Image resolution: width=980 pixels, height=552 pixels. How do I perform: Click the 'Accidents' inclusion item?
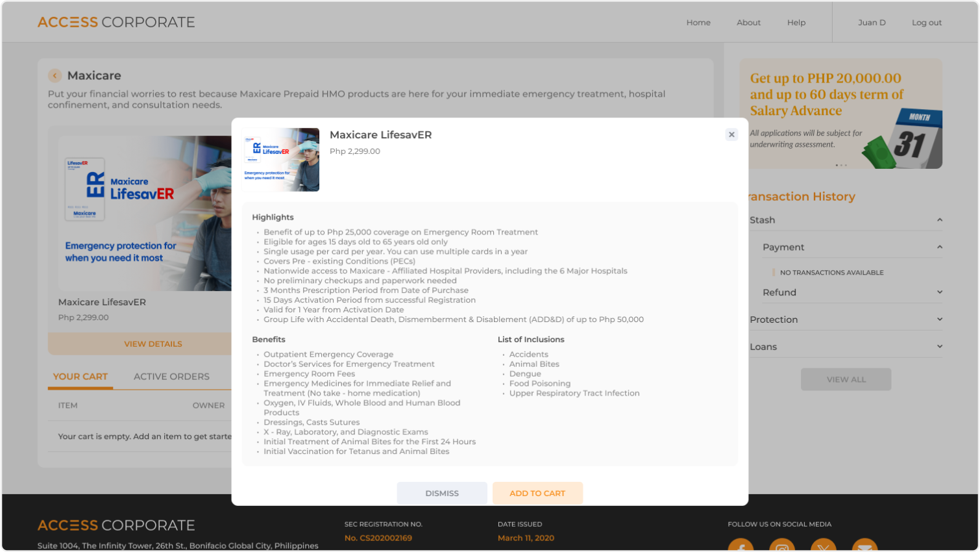coord(529,355)
